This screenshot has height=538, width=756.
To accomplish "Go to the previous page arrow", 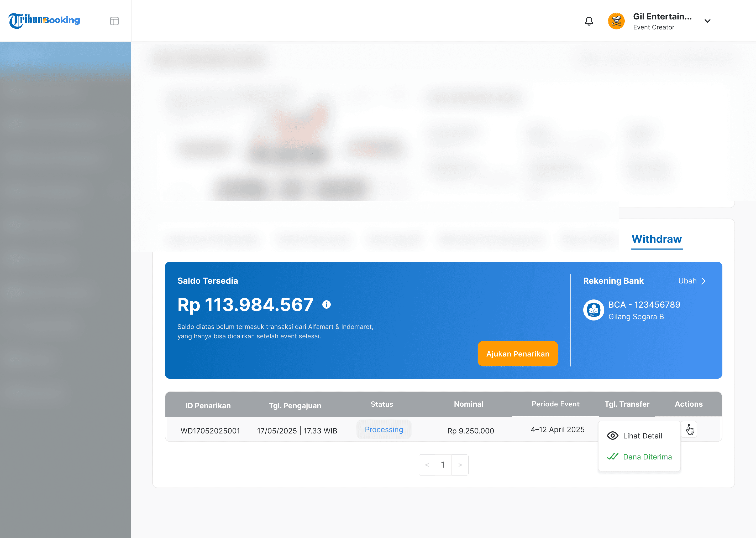I will click(x=427, y=465).
